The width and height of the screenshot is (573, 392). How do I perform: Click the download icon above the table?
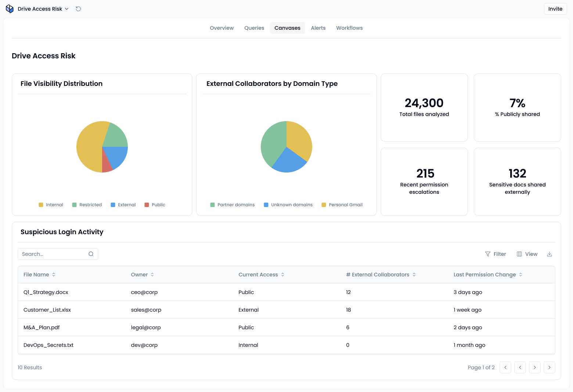click(549, 254)
